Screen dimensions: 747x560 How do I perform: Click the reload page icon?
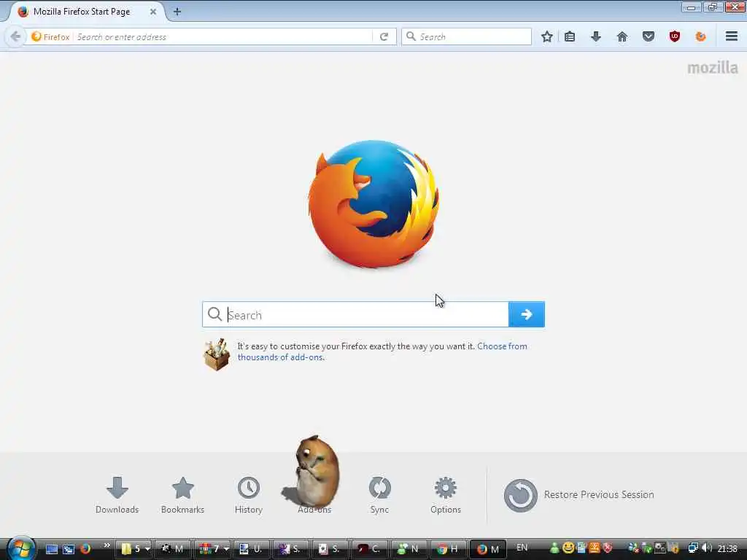pos(384,36)
